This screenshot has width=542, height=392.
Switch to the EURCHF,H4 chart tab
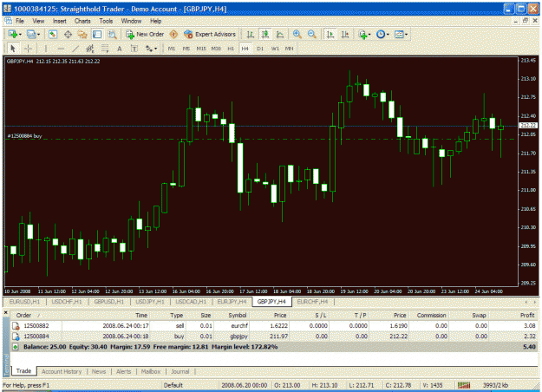[312, 302]
